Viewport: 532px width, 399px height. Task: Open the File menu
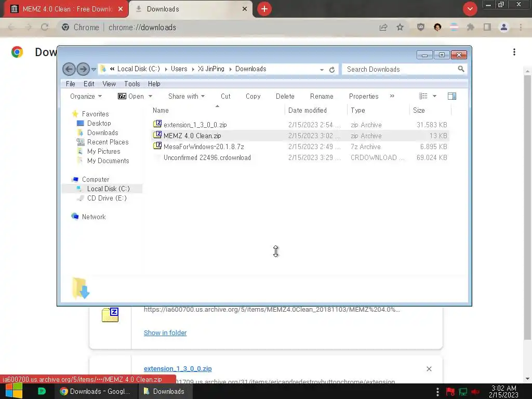[x=71, y=84]
